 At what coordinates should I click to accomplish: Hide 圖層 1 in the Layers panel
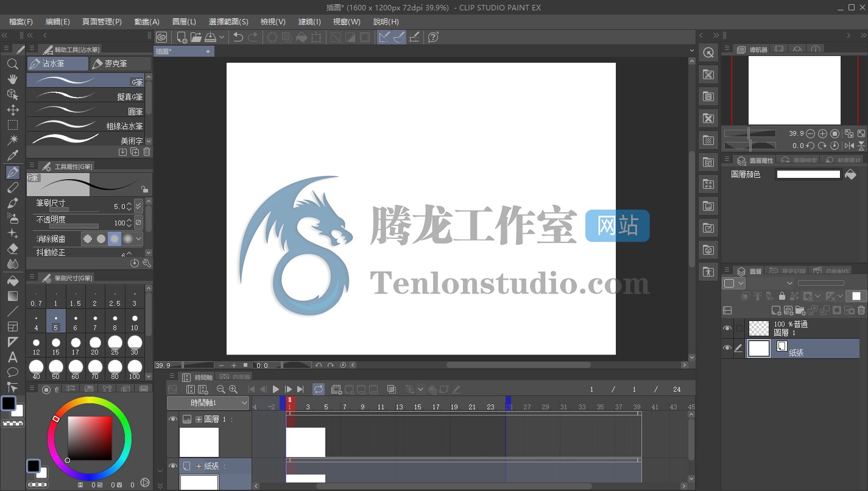(727, 328)
